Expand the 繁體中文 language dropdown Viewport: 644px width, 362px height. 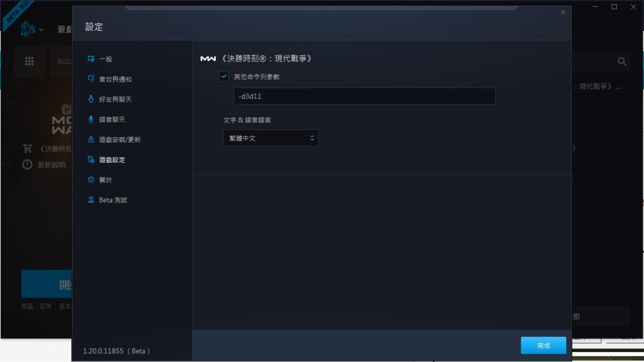[x=271, y=138]
